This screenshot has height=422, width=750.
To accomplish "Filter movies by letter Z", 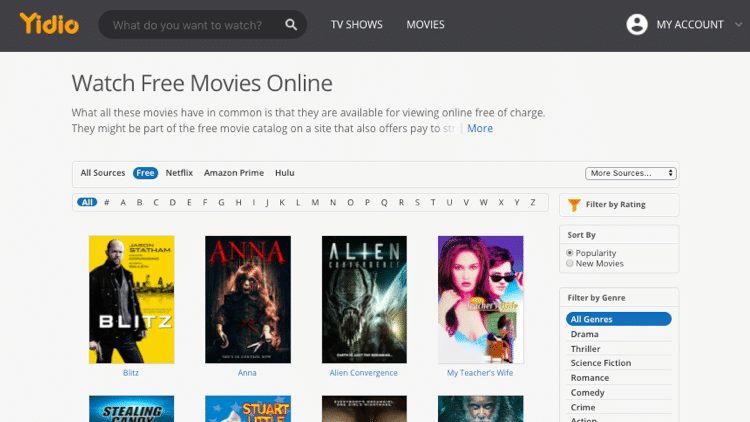I will pos(532,202).
